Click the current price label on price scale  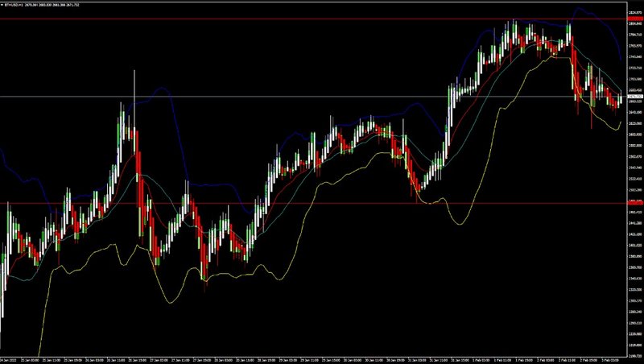635,97
